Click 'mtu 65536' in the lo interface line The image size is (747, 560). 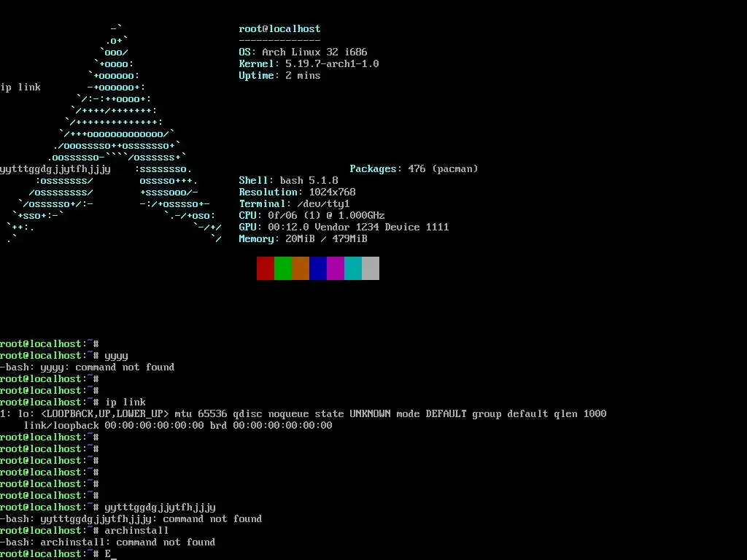click(201, 414)
